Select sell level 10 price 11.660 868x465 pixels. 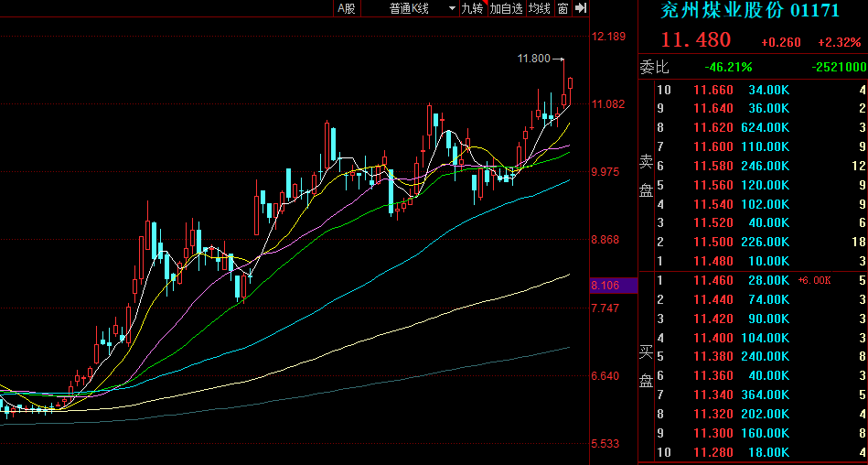click(x=713, y=90)
